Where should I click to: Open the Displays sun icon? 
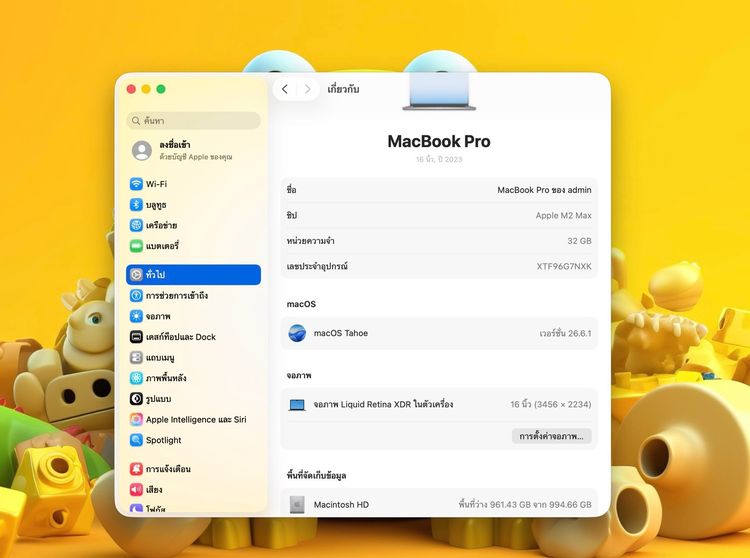click(x=136, y=316)
